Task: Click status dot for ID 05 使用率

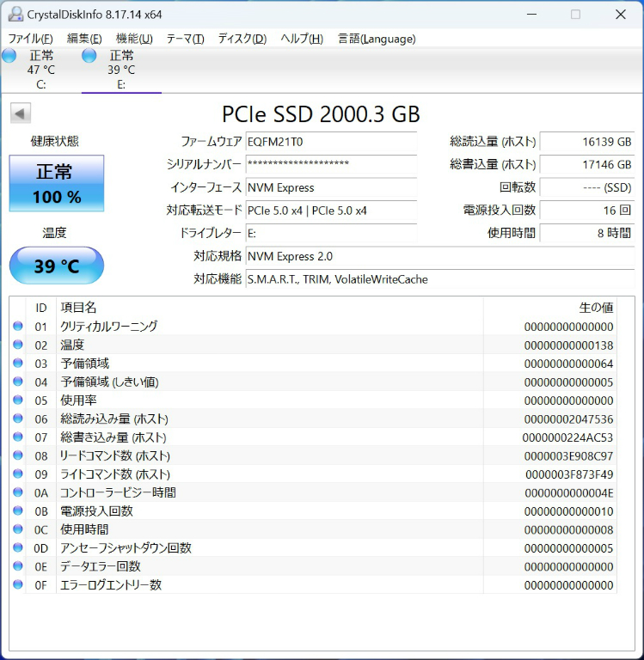Action: click(18, 400)
